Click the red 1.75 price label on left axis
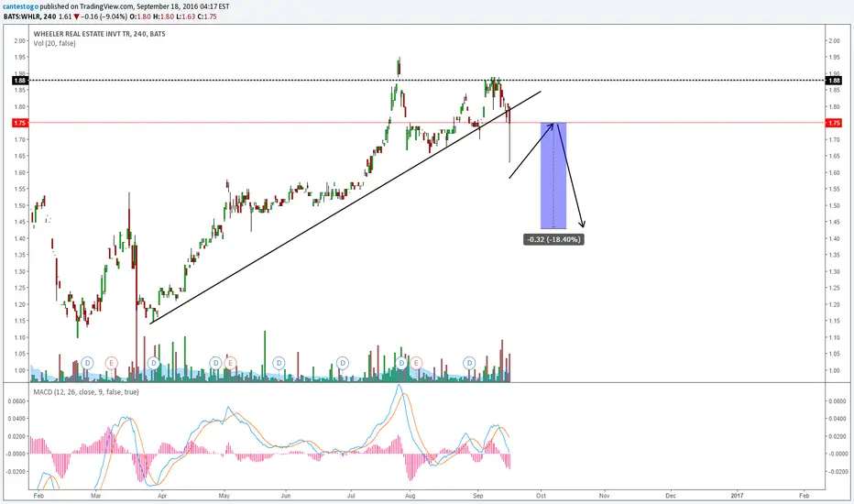 pyautogui.click(x=19, y=123)
